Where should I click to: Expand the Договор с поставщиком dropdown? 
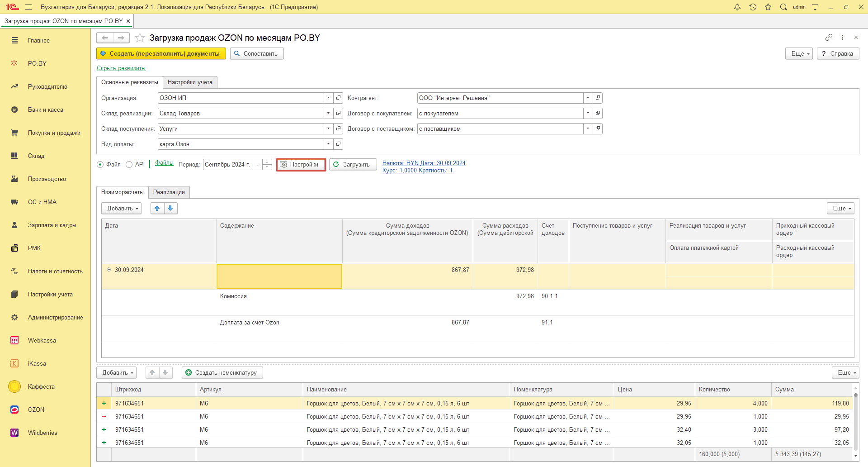(x=588, y=129)
